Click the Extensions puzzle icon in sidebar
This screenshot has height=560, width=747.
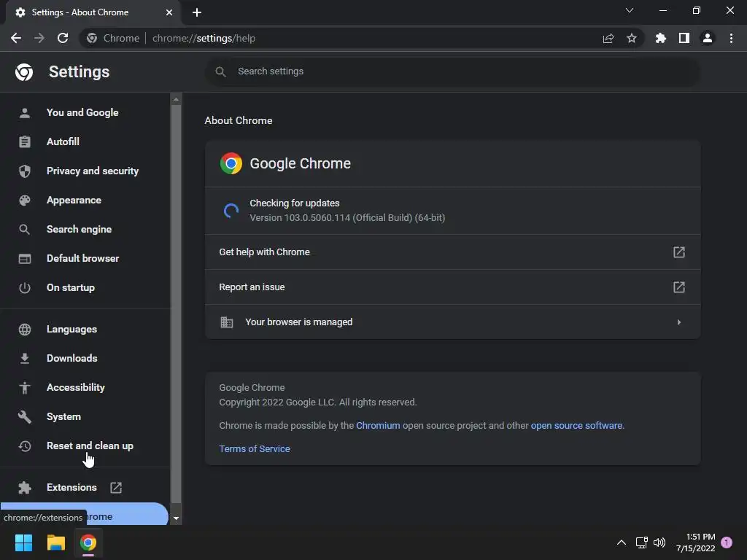click(24, 488)
